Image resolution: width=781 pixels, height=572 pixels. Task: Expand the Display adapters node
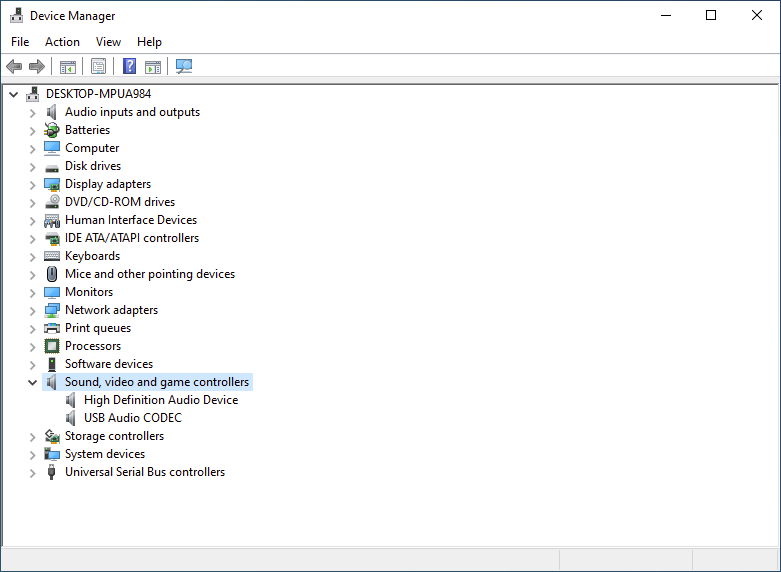coord(32,184)
